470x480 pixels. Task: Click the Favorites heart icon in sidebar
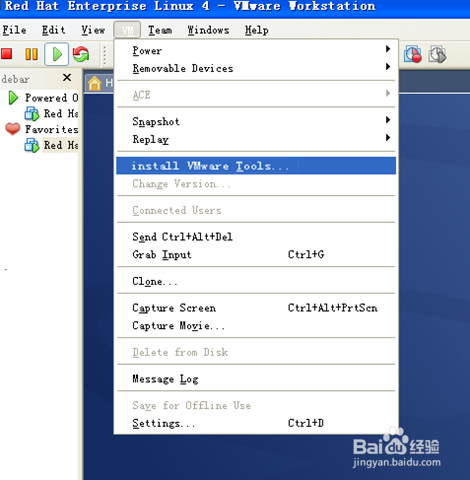[13, 129]
